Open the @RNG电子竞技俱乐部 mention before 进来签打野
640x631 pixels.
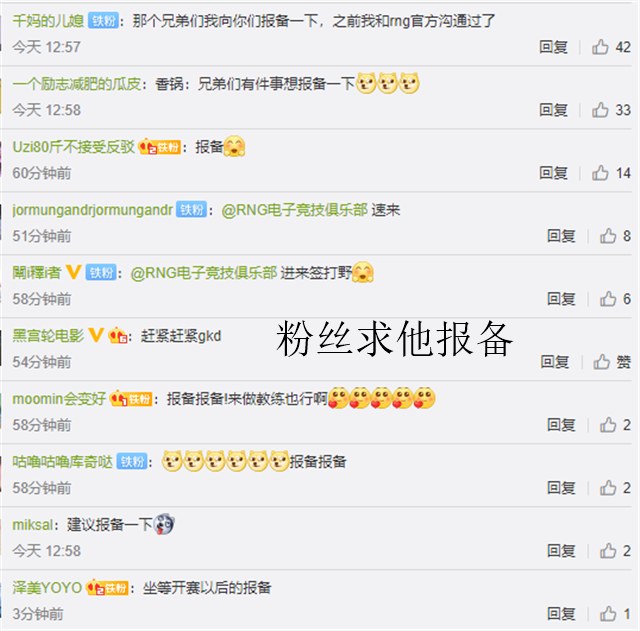[x=203, y=273]
